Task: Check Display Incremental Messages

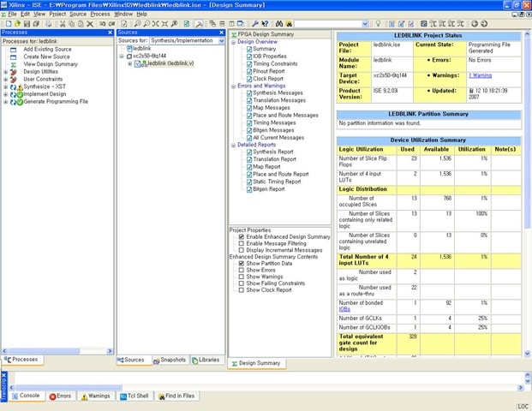Action: pos(242,250)
